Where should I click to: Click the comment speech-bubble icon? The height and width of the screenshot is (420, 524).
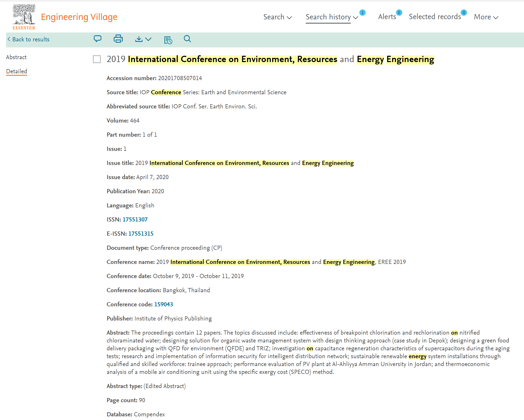(x=98, y=39)
